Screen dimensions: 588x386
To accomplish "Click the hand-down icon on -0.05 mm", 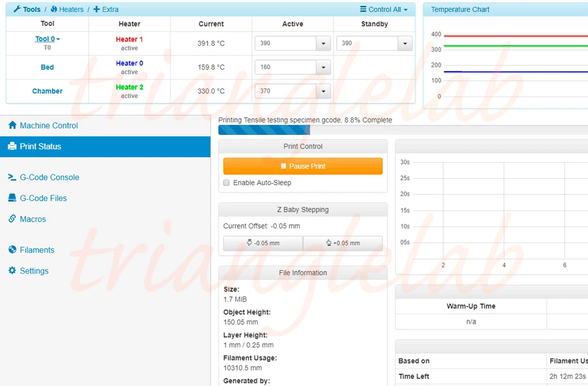I will [249, 242].
